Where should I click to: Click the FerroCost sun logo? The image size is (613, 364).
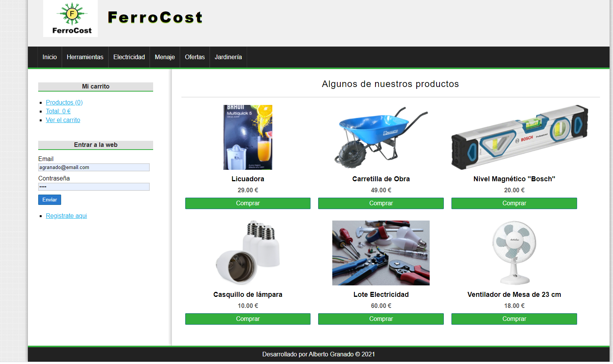click(71, 18)
